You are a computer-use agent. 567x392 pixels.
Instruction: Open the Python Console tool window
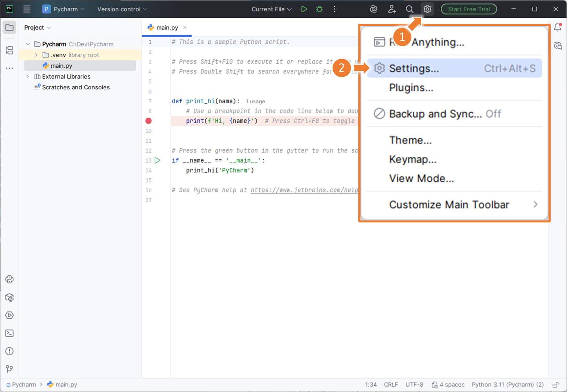pyautogui.click(x=9, y=279)
